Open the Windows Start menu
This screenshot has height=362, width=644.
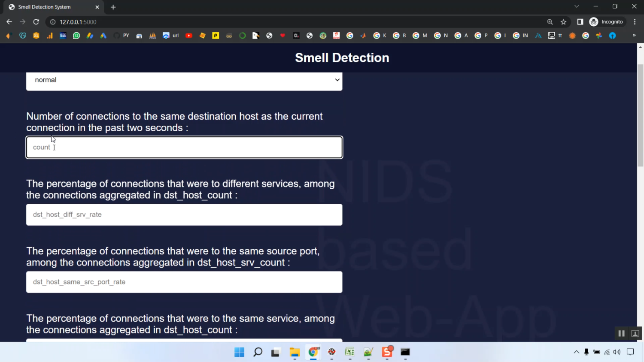(239, 352)
